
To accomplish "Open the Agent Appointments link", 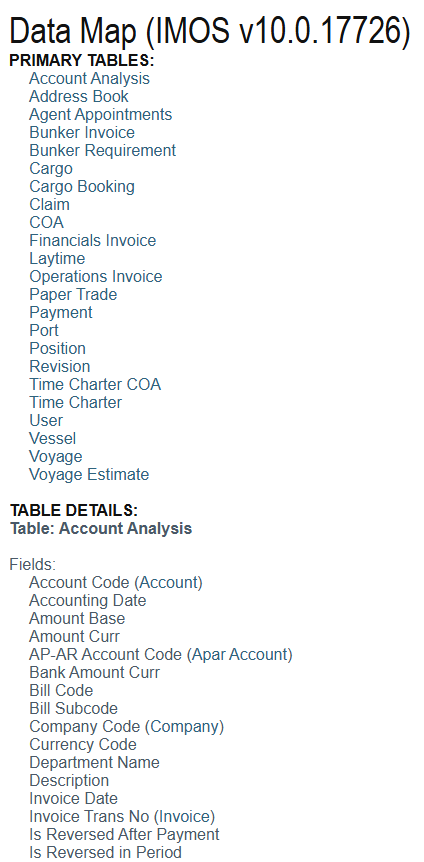I will tap(101, 114).
